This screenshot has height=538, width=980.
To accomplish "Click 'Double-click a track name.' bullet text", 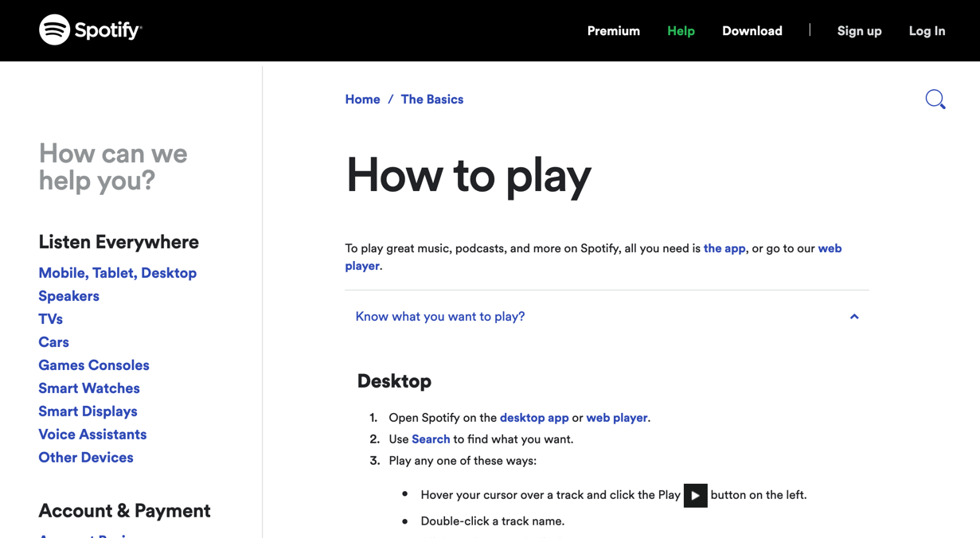I will 492,521.
